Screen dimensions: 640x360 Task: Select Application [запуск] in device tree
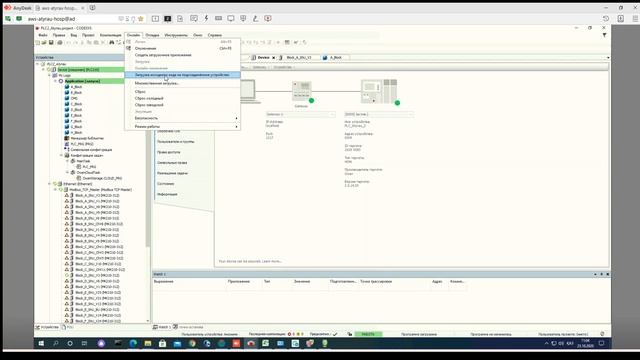[x=82, y=81]
